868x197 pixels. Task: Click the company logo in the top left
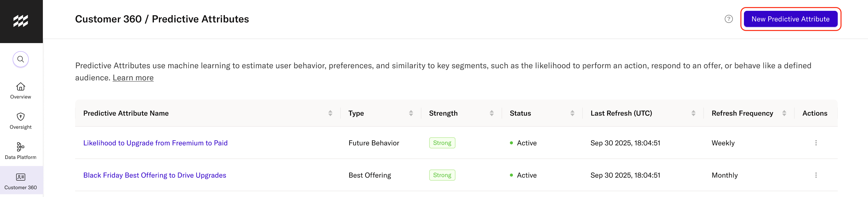(x=21, y=21)
